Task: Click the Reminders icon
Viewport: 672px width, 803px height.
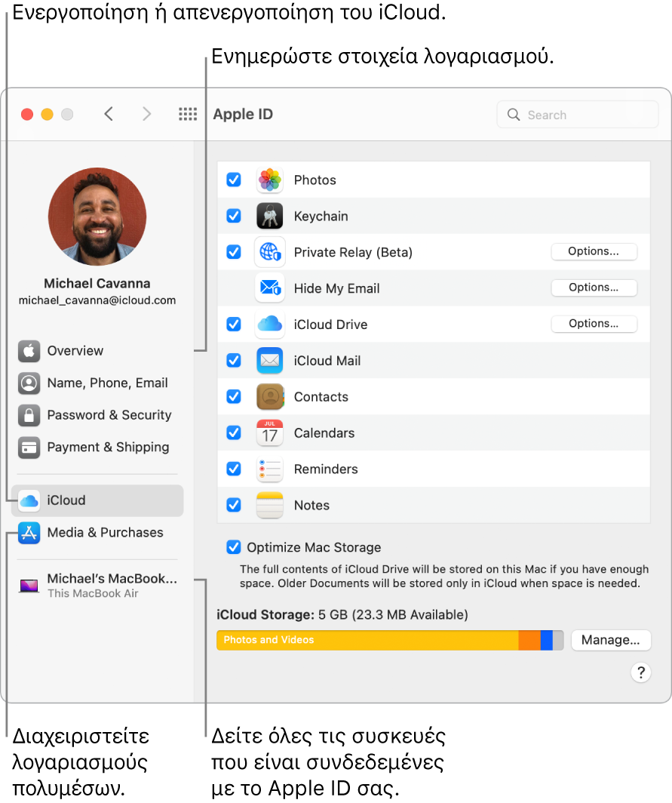Action: click(x=269, y=469)
